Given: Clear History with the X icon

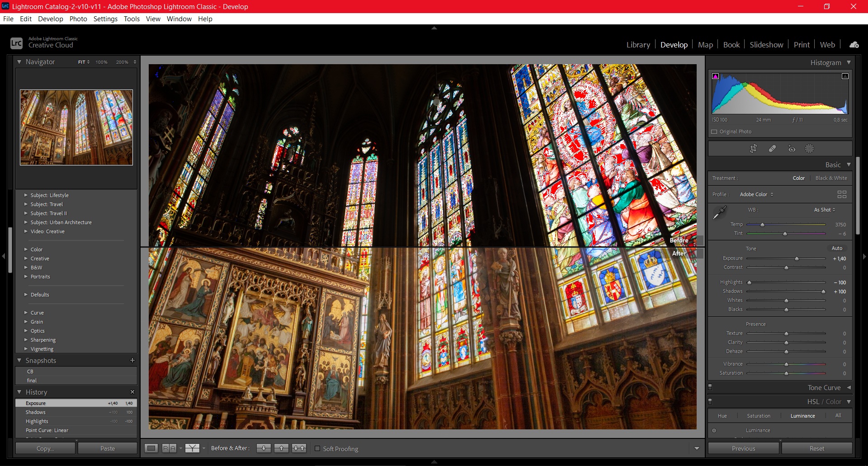Looking at the screenshot, I should click(132, 392).
